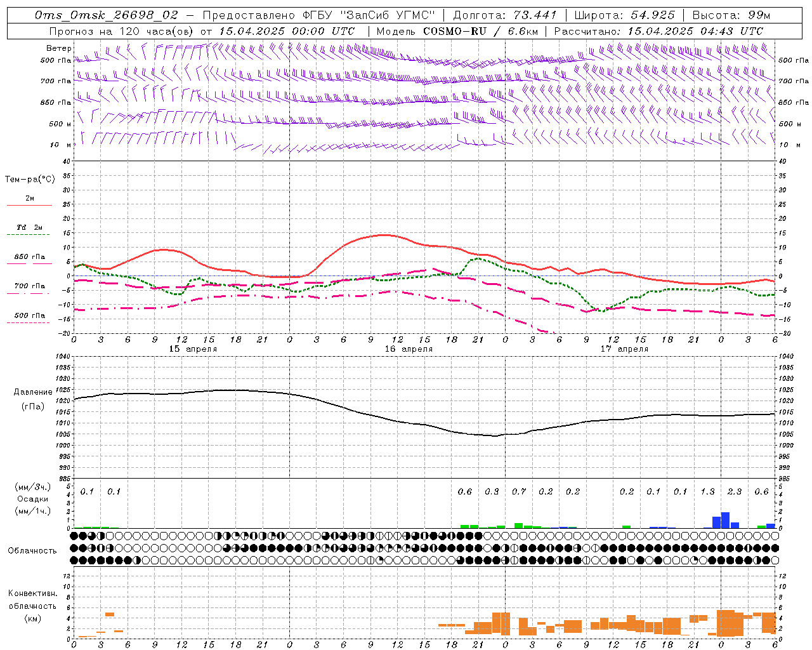Viewport: 812px width, 650px height.
Task: Select the latitude value Широта: 54.925
Action: (624, 15)
